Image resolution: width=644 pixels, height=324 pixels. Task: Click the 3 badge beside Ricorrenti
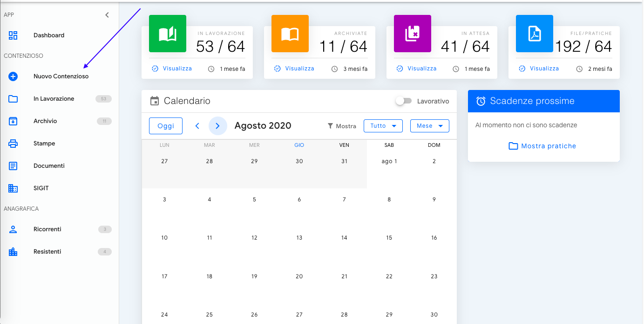pos(105,229)
